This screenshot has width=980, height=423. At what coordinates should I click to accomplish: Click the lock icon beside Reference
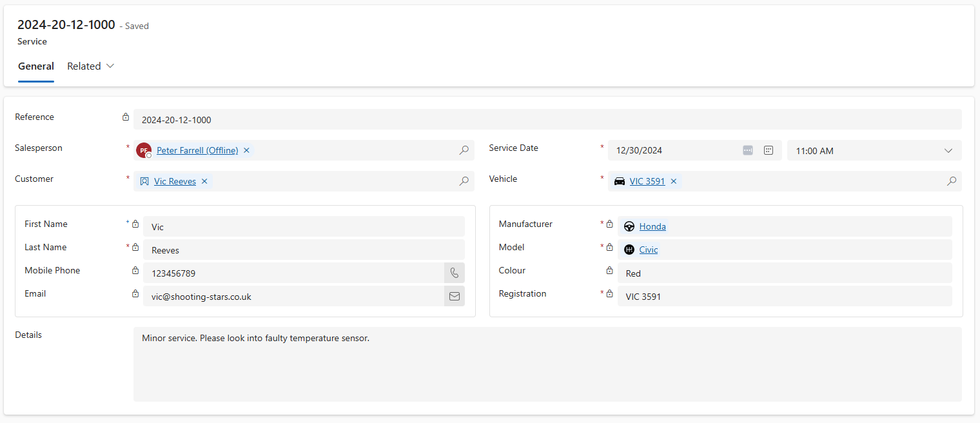[126, 117]
